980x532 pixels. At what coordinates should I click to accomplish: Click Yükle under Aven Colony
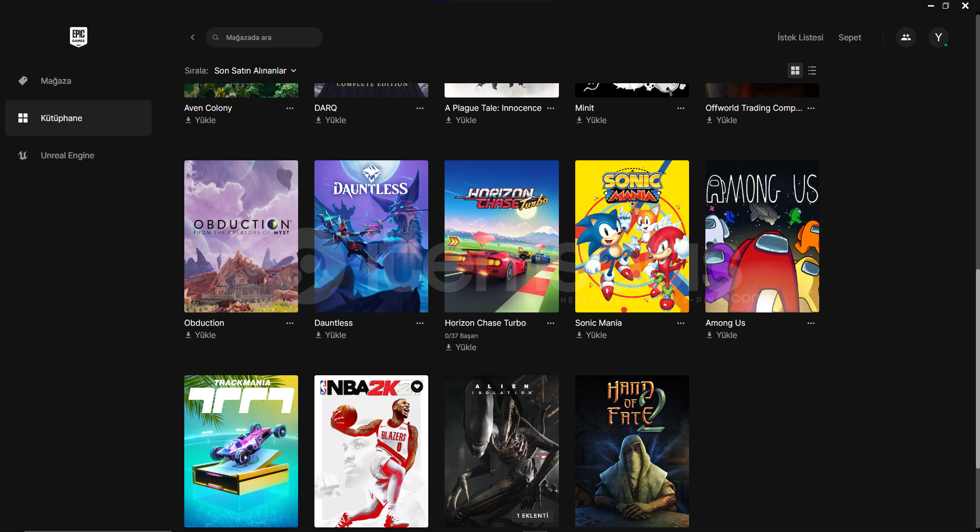201,120
